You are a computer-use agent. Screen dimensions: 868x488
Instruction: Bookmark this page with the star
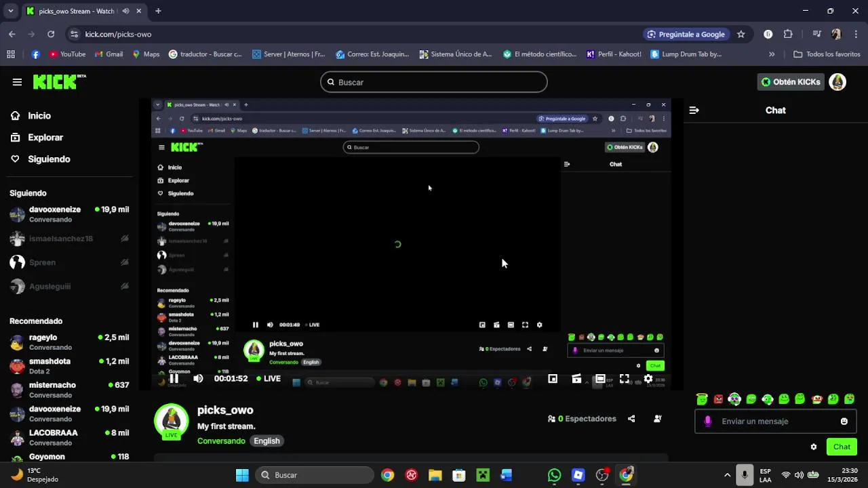click(x=741, y=34)
